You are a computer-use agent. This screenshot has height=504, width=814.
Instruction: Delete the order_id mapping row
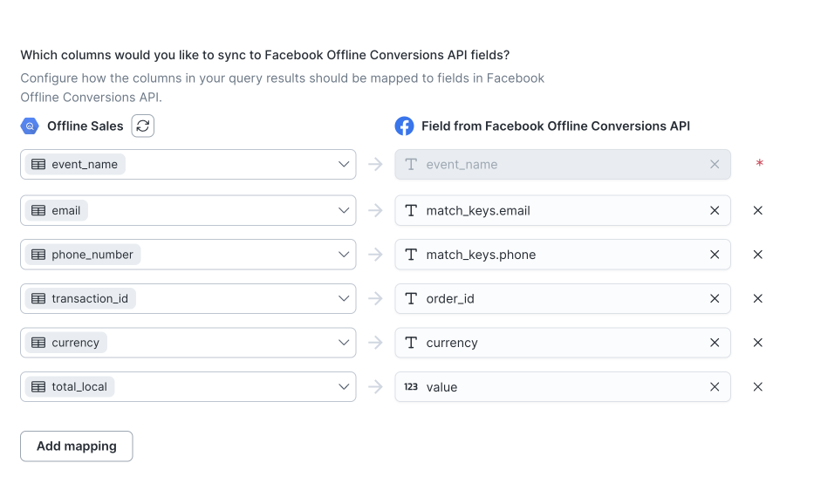pyautogui.click(x=757, y=298)
